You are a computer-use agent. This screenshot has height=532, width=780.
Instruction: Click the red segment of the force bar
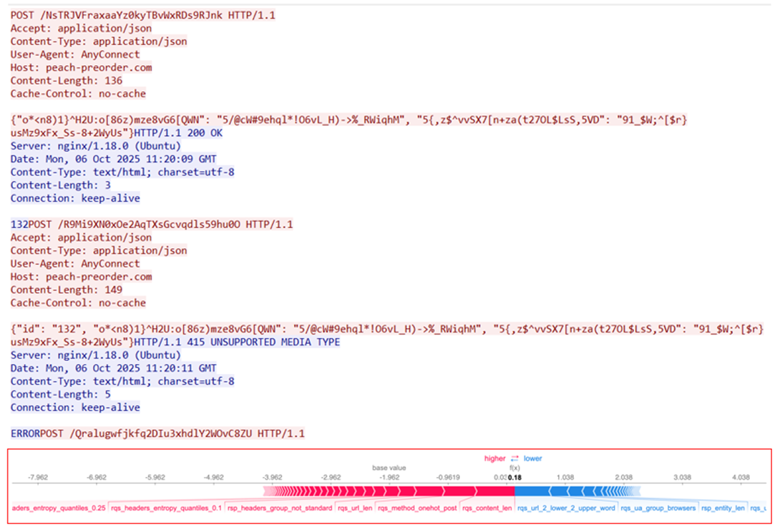[389, 491]
